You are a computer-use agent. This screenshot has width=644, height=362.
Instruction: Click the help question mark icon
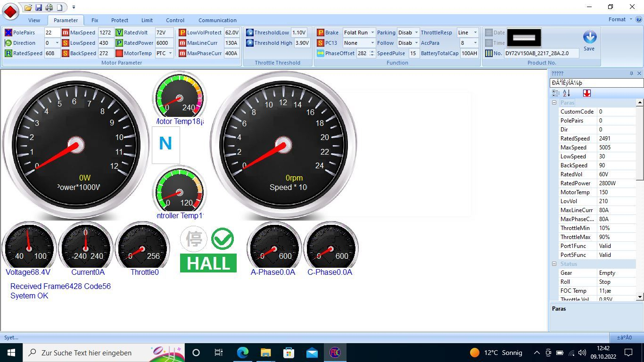(639, 20)
